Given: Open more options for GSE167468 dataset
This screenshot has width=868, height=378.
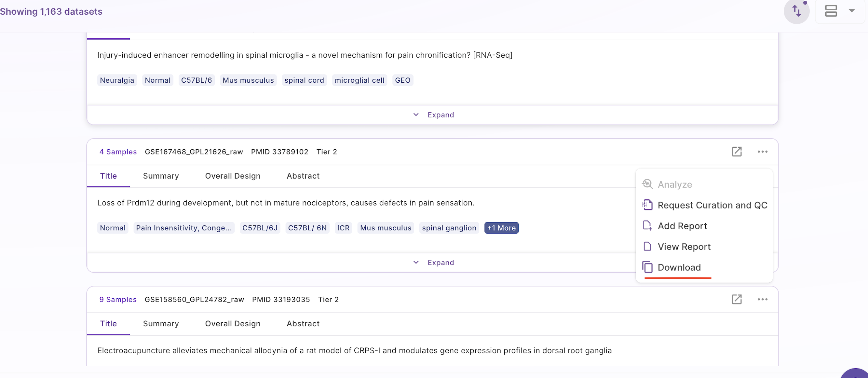Looking at the screenshot, I should [763, 152].
